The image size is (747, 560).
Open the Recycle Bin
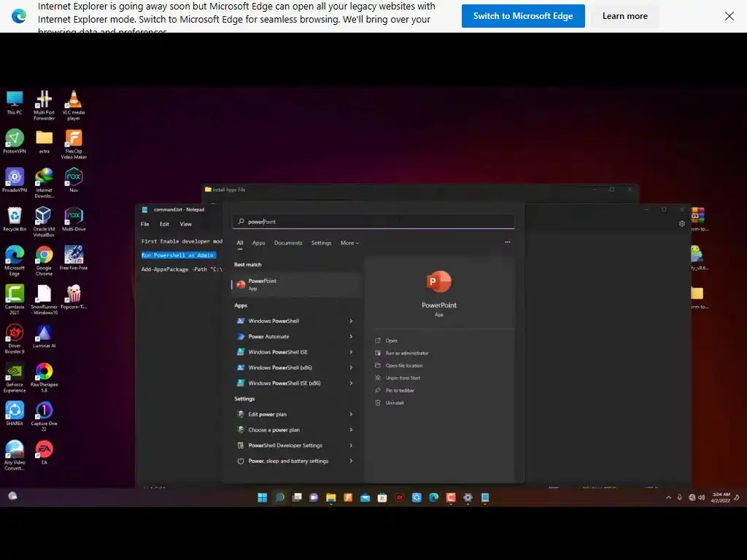click(15, 219)
